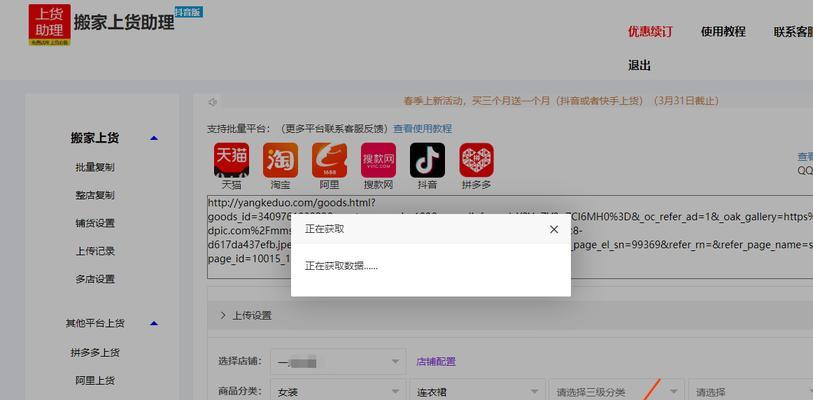Image resolution: width=813 pixels, height=400 pixels.
Task: Click the 抖音版 badge beside title
Action: pyautogui.click(x=189, y=12)
